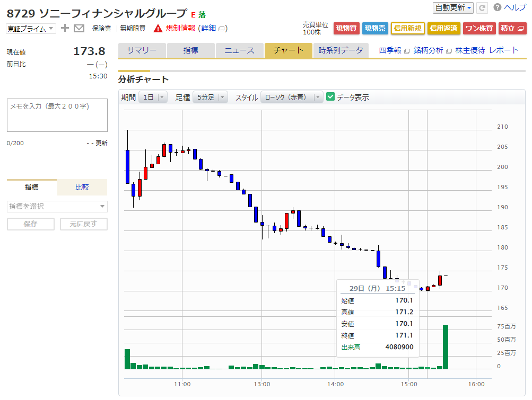The width and height of the screenshot is (532, 400).
Task: Click the refresh reload icon
Action: click(482, 7)
